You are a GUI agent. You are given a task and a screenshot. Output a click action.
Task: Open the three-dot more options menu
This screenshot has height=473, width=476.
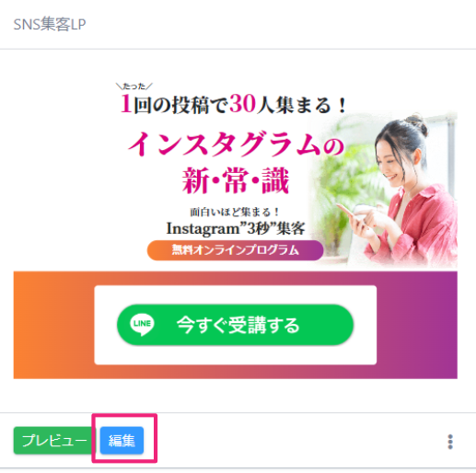pos(450,442)
